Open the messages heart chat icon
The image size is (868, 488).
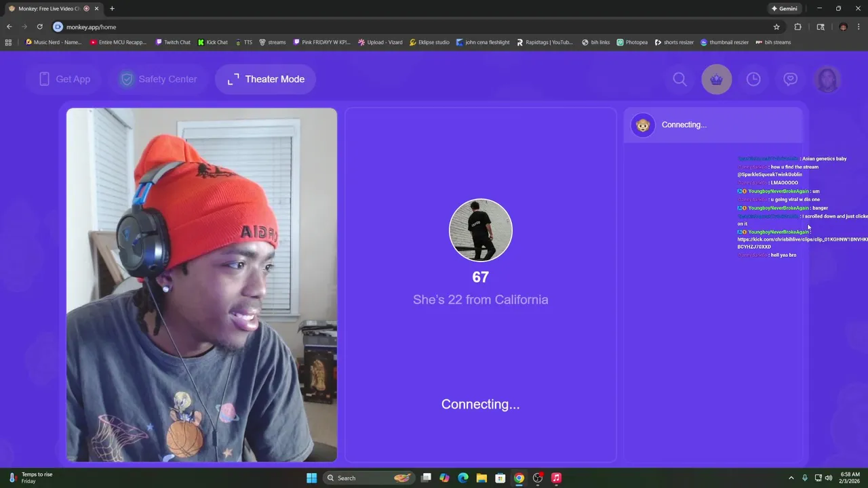[790, 79]
